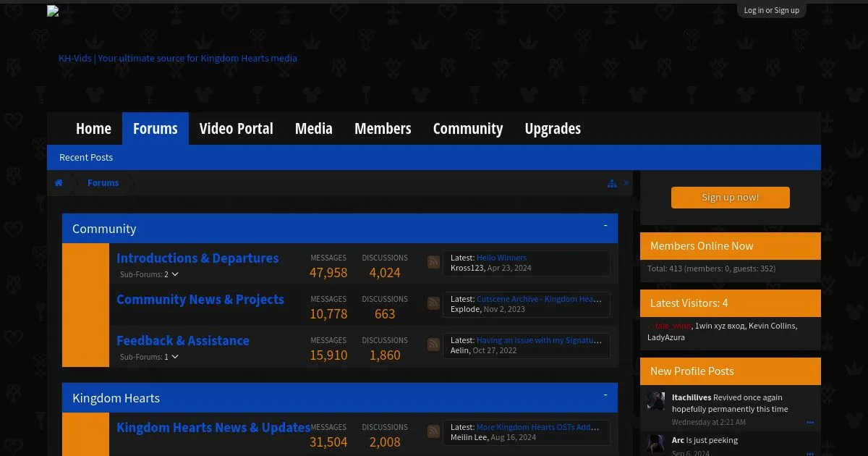Click the 4,024 discussions count
Screen dimensions: 868x456
pos(385,273)
